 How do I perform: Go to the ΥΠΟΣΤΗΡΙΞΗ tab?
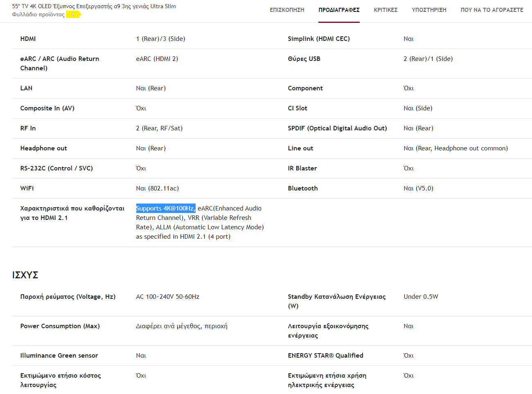(429, 10)
